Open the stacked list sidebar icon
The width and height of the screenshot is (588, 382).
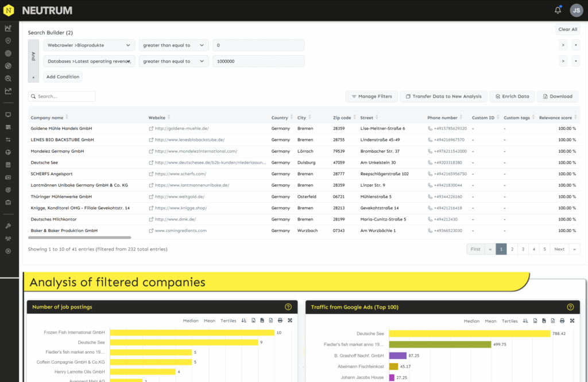(8, 127)
